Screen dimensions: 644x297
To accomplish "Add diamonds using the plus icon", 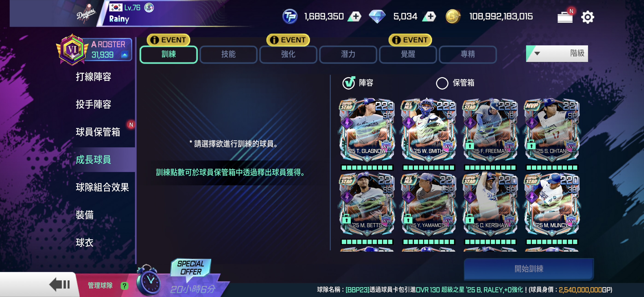I will click(430, 17).
